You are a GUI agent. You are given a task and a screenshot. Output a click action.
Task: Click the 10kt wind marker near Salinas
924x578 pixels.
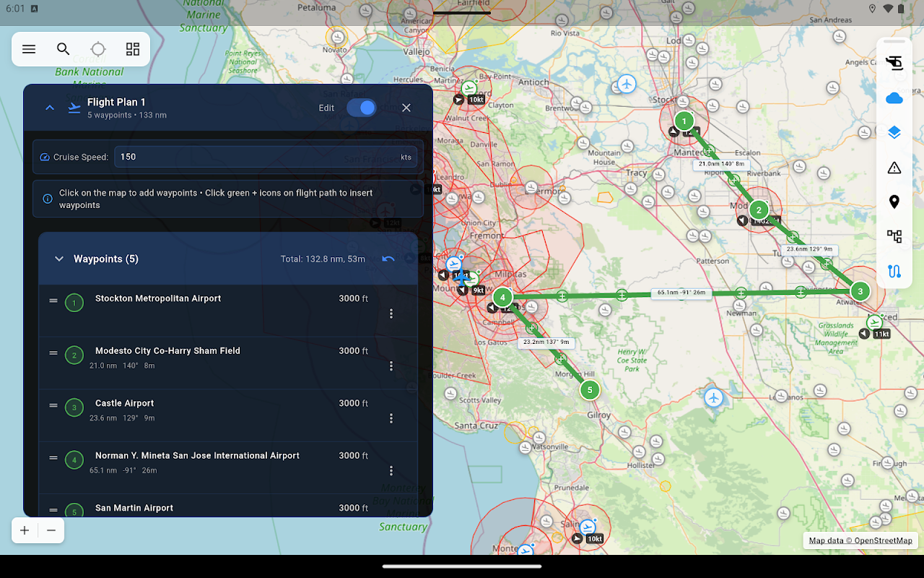588,538
